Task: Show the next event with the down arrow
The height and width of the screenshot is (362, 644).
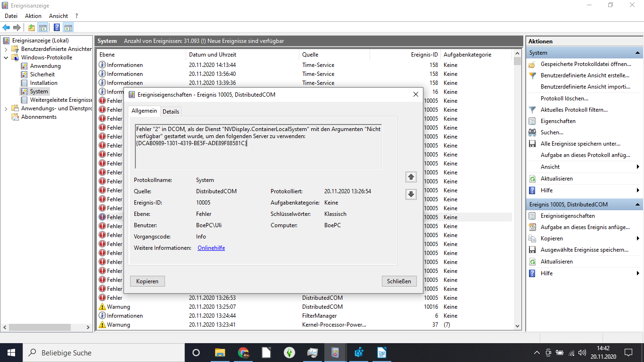Action: coord(411,194)
